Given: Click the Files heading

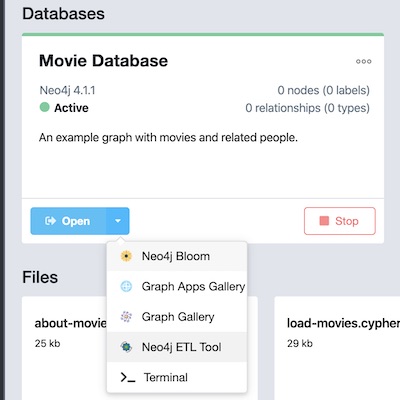Looking at the screenshot, I should tap(40, 277).
